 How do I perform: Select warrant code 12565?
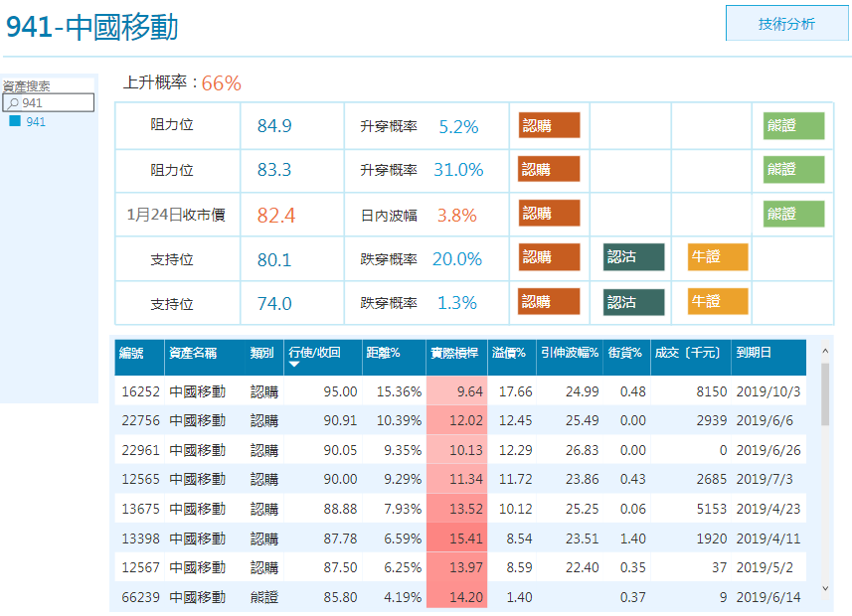140,479
